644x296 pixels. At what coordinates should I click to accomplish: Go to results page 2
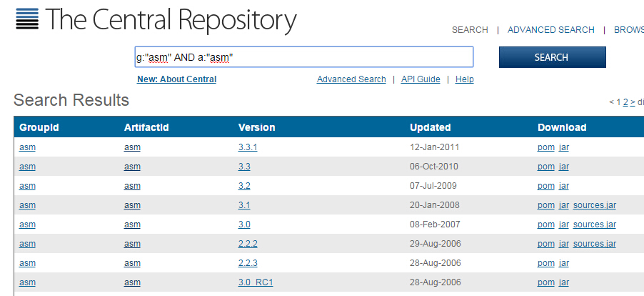625,102
